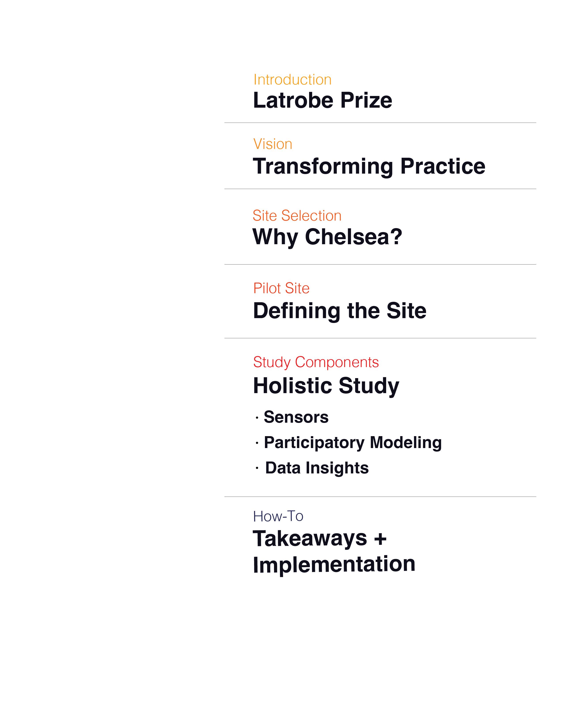
Task: Click the orange Introduction label
Action: pyautogui.click(x=292, y=80)
